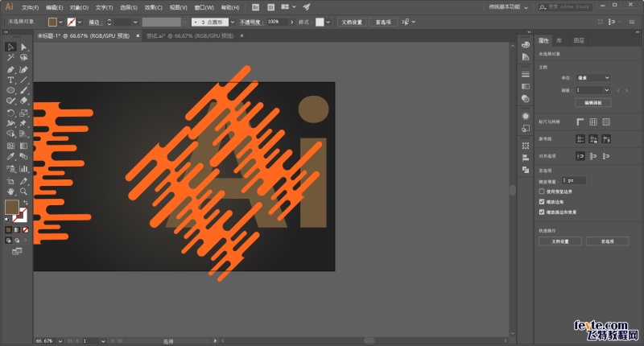Open the 窗口(W) menu
The image size is (644, 346).
click(204, 7)
